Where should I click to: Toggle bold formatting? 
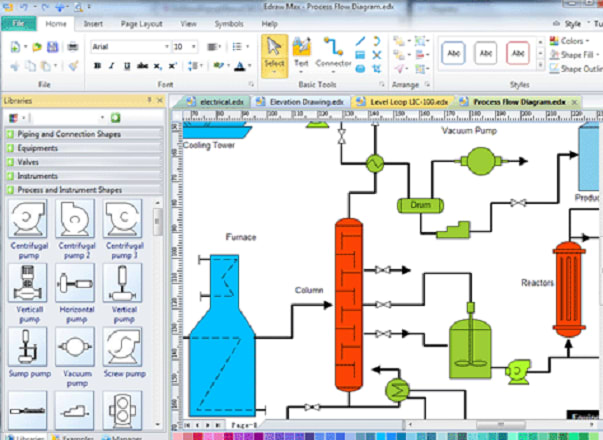[98, 66]
